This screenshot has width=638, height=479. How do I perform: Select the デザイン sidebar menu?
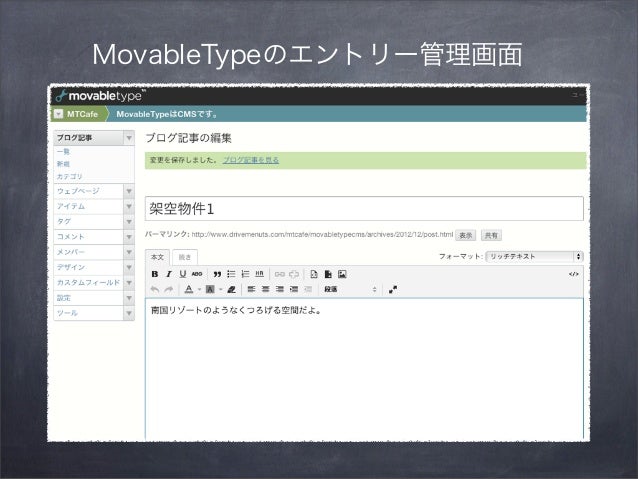coord(89,267)
